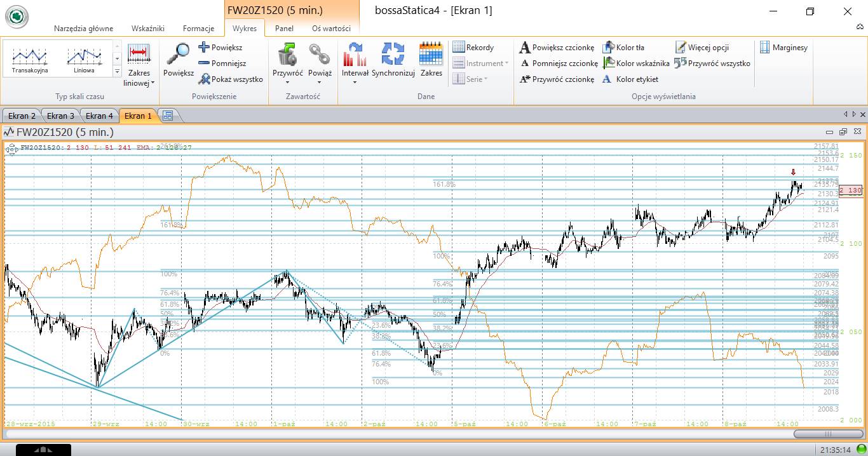Click the Rekordy table icon

pos(459,47)
